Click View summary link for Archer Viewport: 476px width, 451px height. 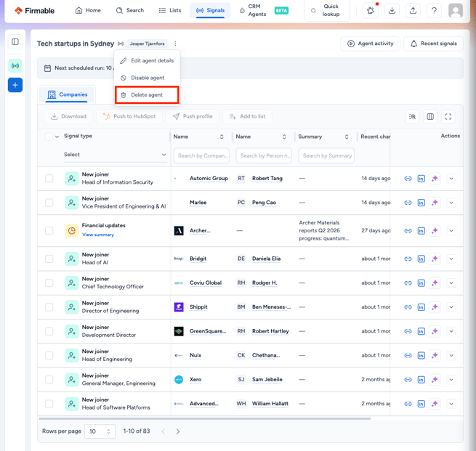click(98, 235)
